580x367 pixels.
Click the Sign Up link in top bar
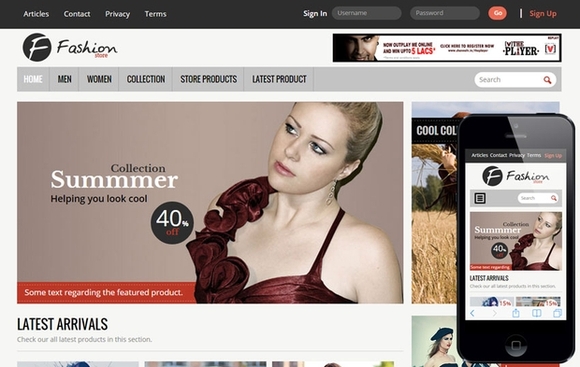543,14
